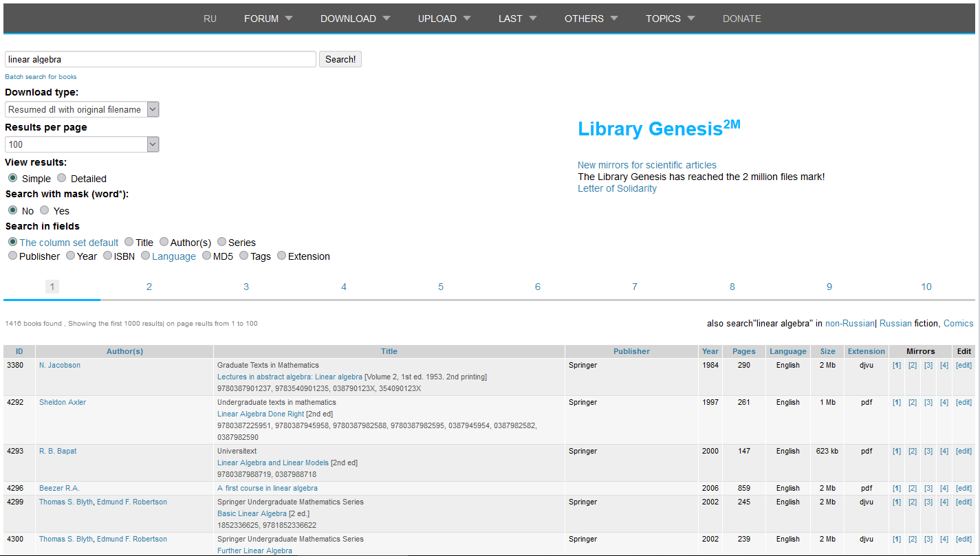The image size is (980, 556).
Task: Open Batch search for books
Action: point(41,77)
